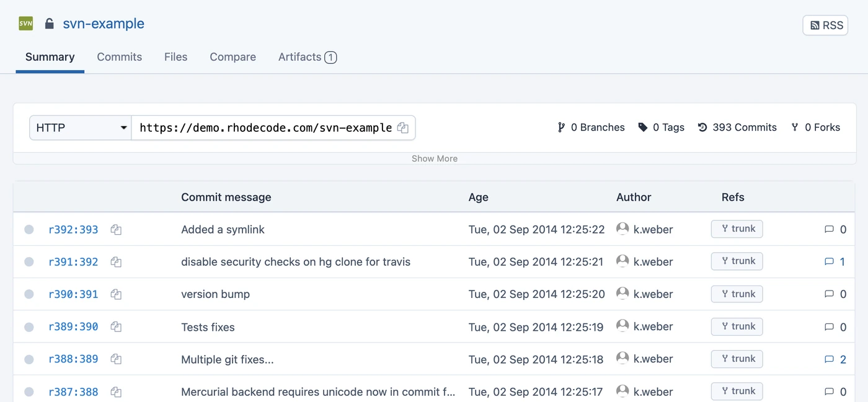
Task: Switch to the Commits tab
Action: tap(120, 57)
